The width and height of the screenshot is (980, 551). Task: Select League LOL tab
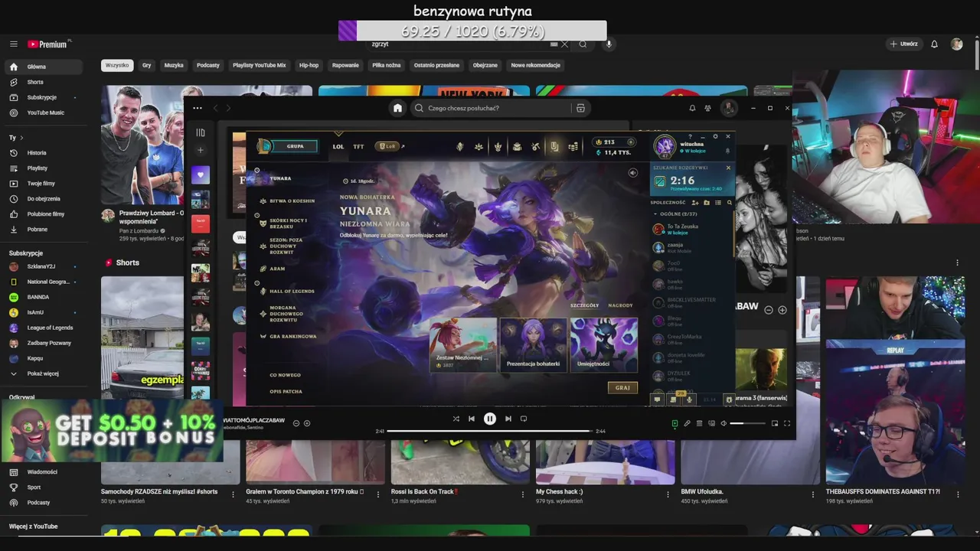tap(338, 146)
